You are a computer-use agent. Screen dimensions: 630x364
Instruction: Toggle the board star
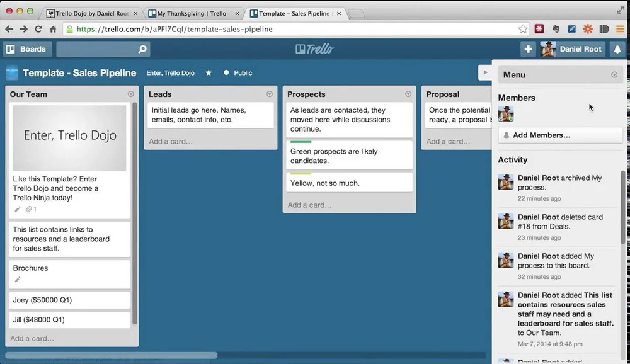[x=209, y=72]
